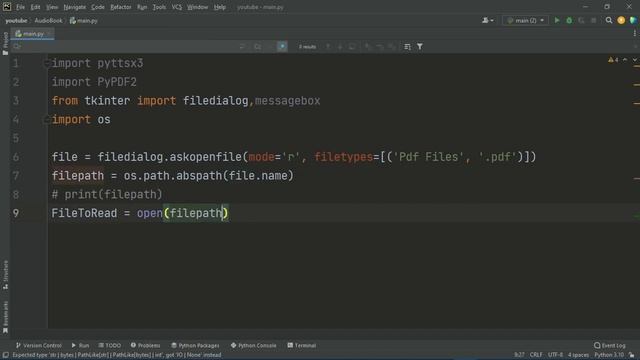This screenshot has width=640, height=360.
Task: Open the Run tool window at bottom
Action: (80, 345)
